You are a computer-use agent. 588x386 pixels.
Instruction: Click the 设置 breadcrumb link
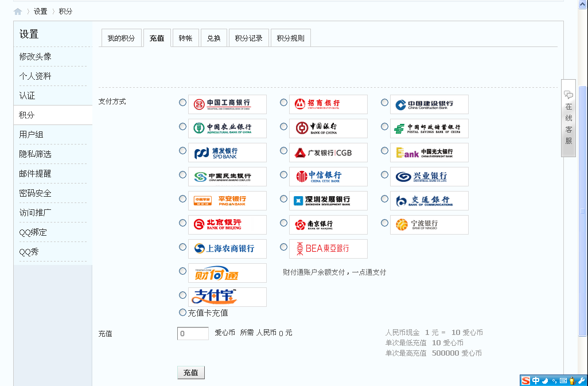click(41, 11)
